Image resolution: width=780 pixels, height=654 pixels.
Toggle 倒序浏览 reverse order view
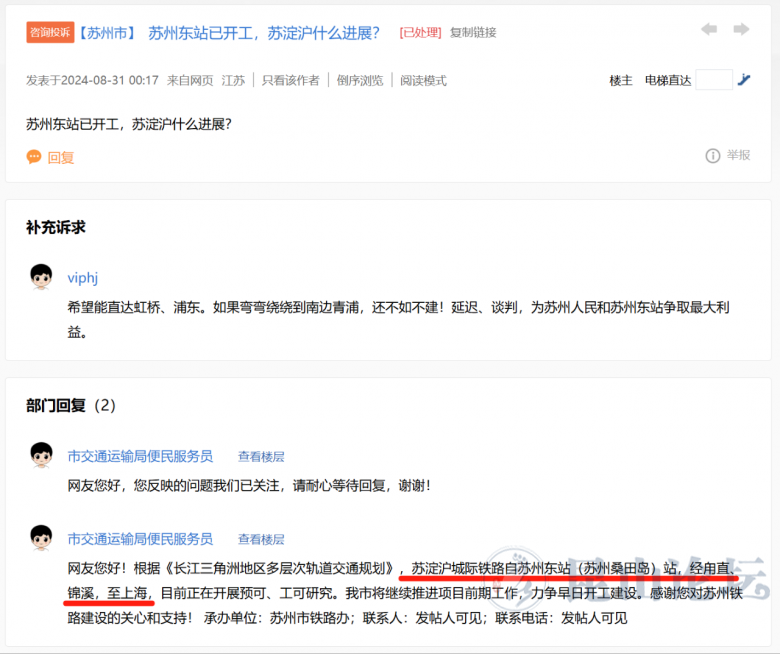[360, 80]
